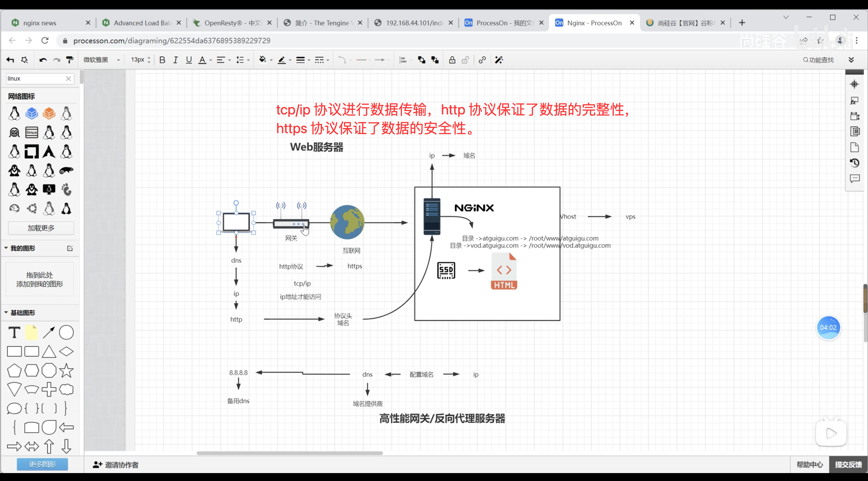Toggle italic text formatting
Viewport: 868px width, 481px height.
[175, 60]
